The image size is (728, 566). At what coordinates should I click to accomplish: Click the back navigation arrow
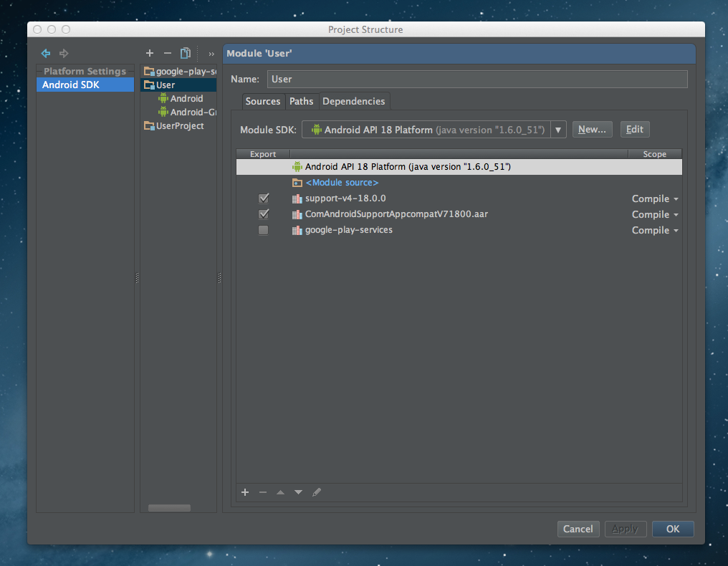click(x=46, y=54)
